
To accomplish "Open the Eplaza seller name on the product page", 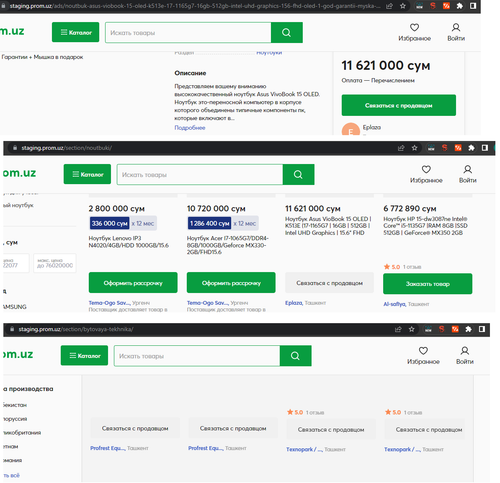I will pyautogui.click(x=372, y=127).
